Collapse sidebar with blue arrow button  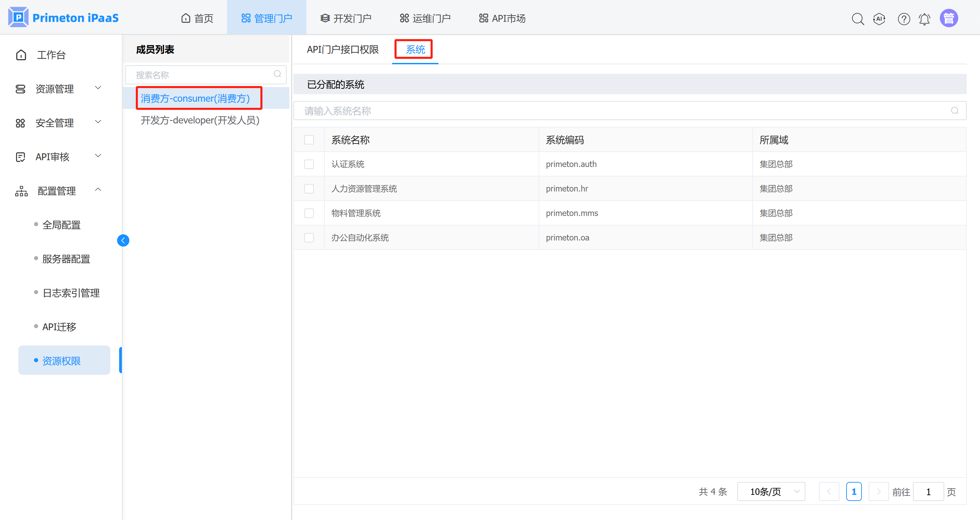tap(123, 240)
